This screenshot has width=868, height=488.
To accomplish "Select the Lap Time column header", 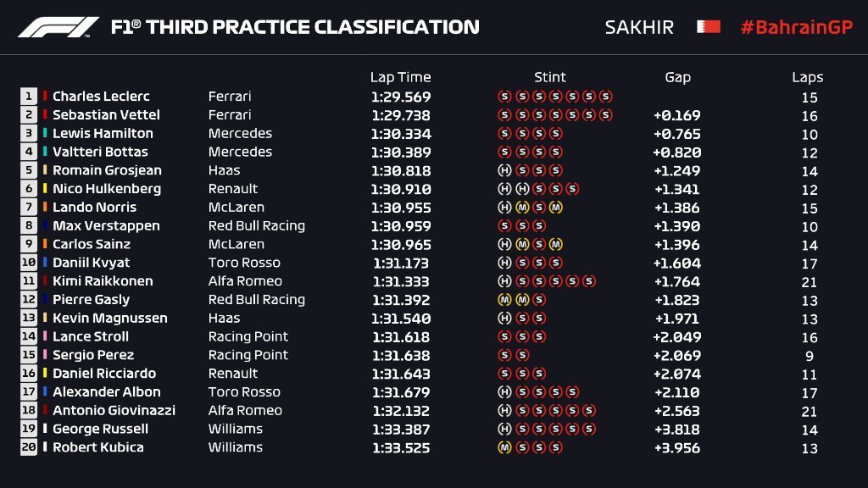I will coord(400,77).
